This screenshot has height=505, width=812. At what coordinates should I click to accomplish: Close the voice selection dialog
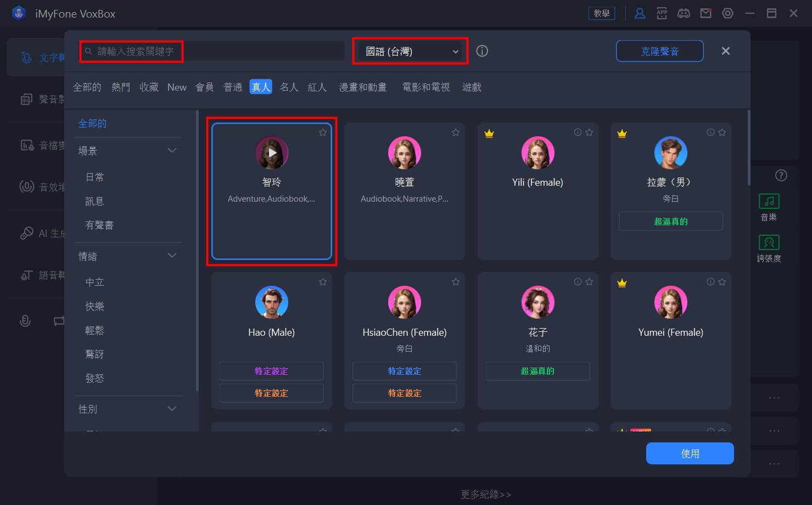726,51
